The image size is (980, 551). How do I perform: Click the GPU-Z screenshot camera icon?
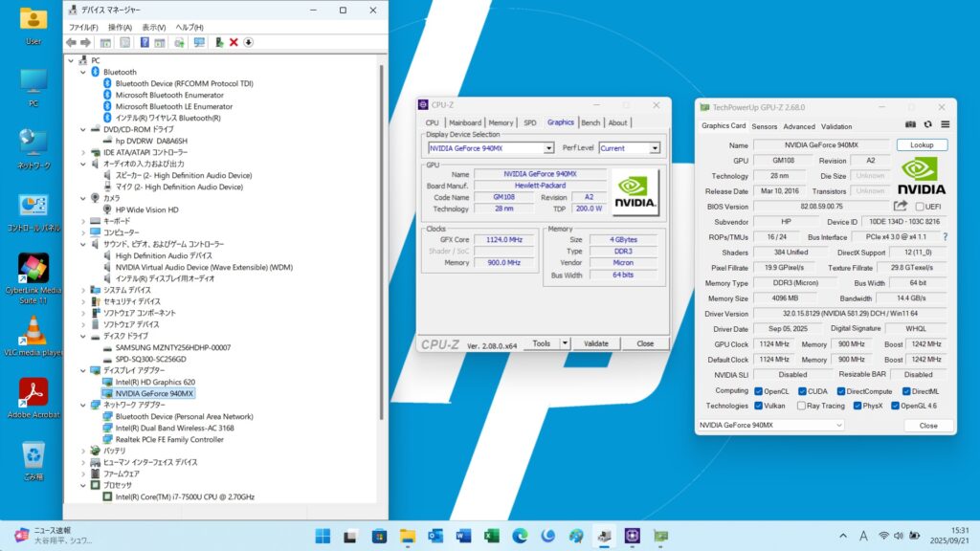coord(910,124)
